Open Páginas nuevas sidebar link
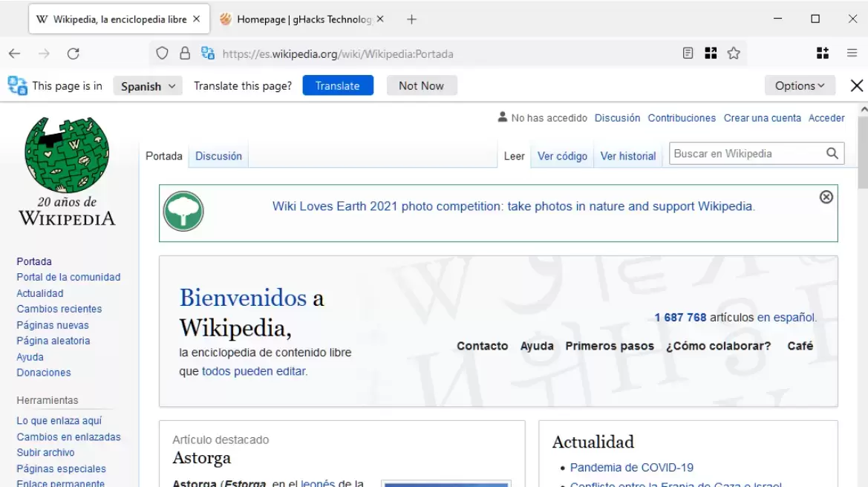Viewport: 868px width, 487px height. 53,325
